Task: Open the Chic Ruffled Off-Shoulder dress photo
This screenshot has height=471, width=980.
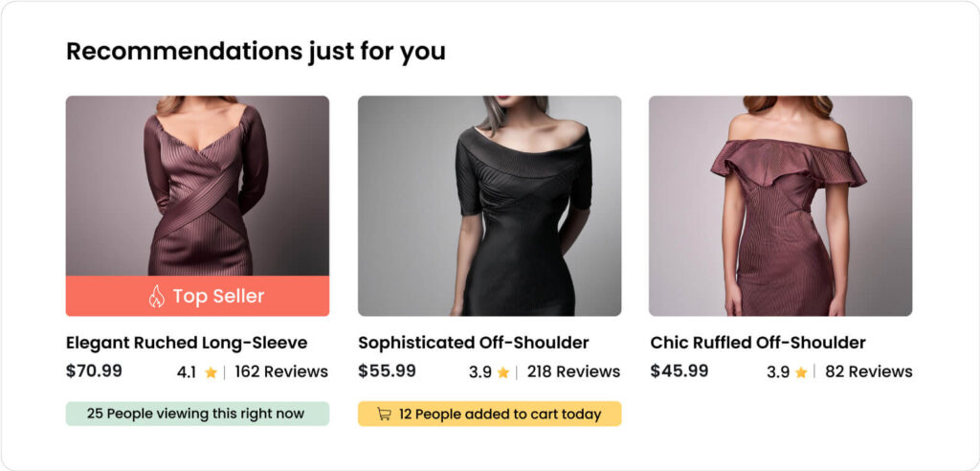Action: (780, 205)
